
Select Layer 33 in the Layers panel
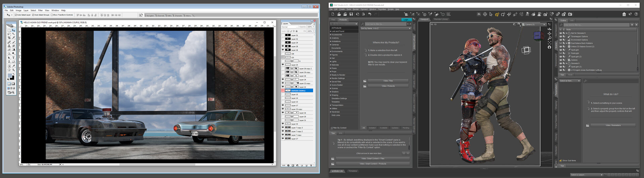(294, 124)
